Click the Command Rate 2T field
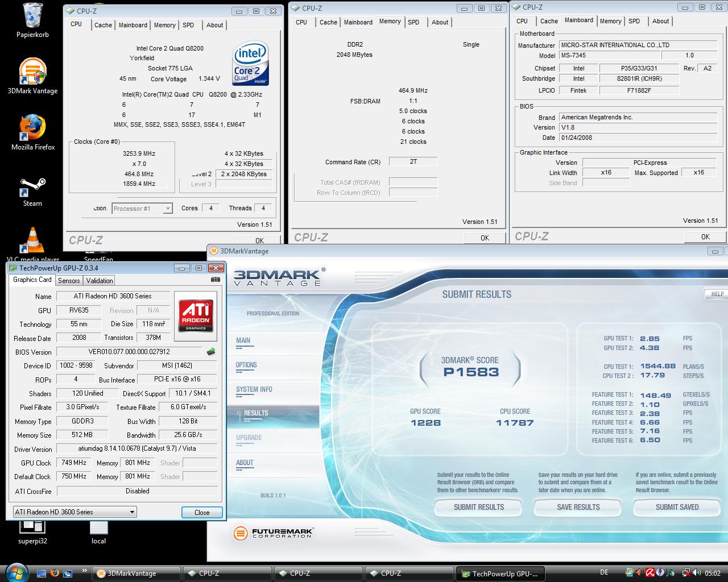 point(413,161)
